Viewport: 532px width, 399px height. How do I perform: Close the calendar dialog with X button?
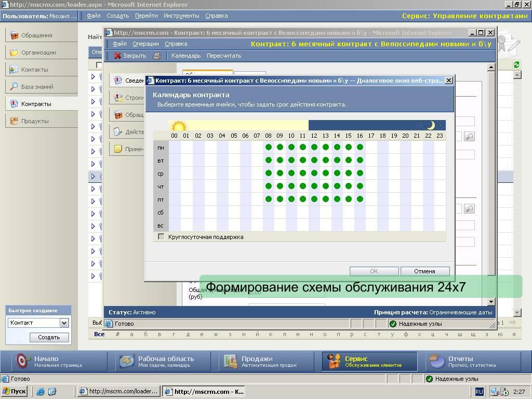pyautogui.click(x=448, y=81)
